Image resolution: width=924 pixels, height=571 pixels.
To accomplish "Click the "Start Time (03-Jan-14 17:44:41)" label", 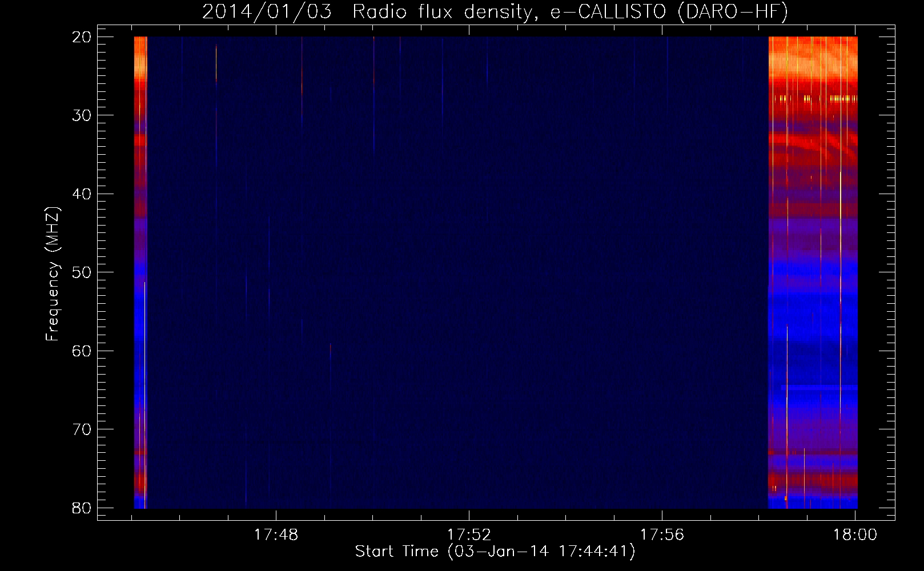I will (495, 552).
